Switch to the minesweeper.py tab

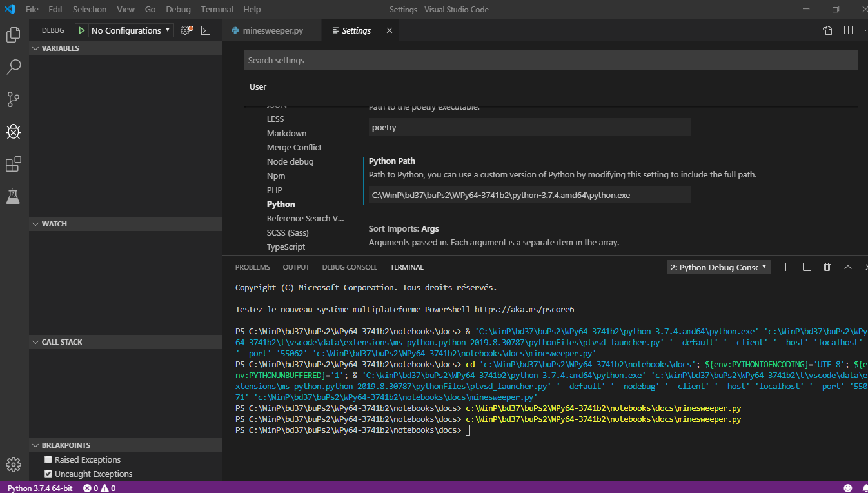[272, 30]
